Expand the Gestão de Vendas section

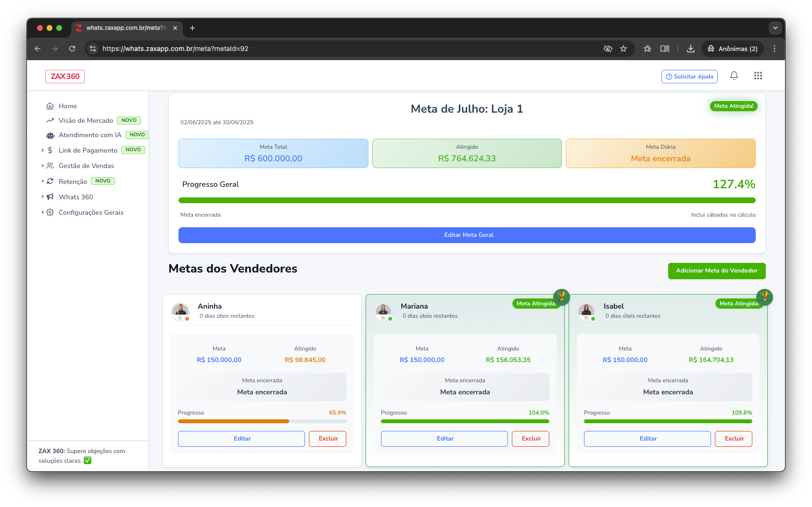coord(86,166)
